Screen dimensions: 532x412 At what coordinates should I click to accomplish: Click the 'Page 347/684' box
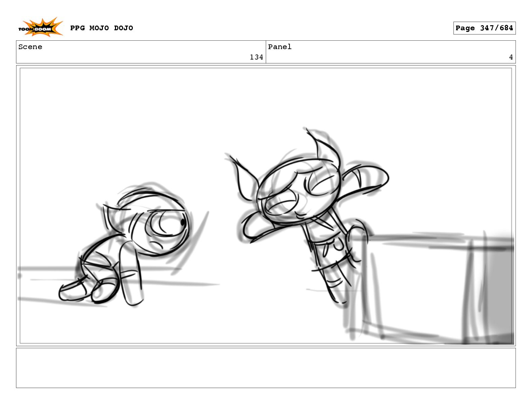click(x=484, y=28)
